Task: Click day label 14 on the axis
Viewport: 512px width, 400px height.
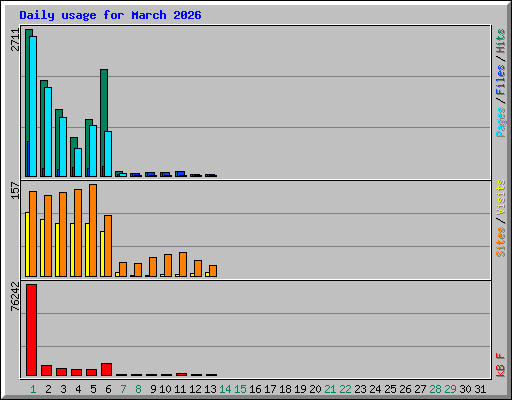Action: [x=225, y=389]
